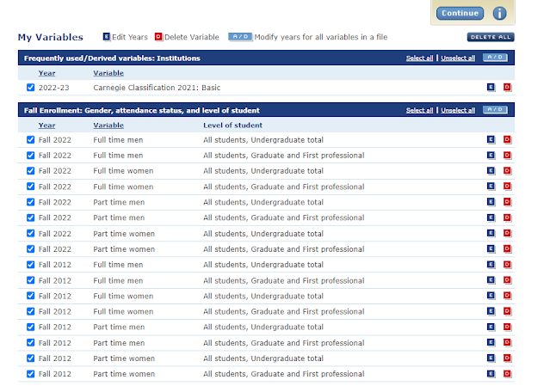
Task: Click A/D modify years button in Institutions header
Action: coord(495,58)
